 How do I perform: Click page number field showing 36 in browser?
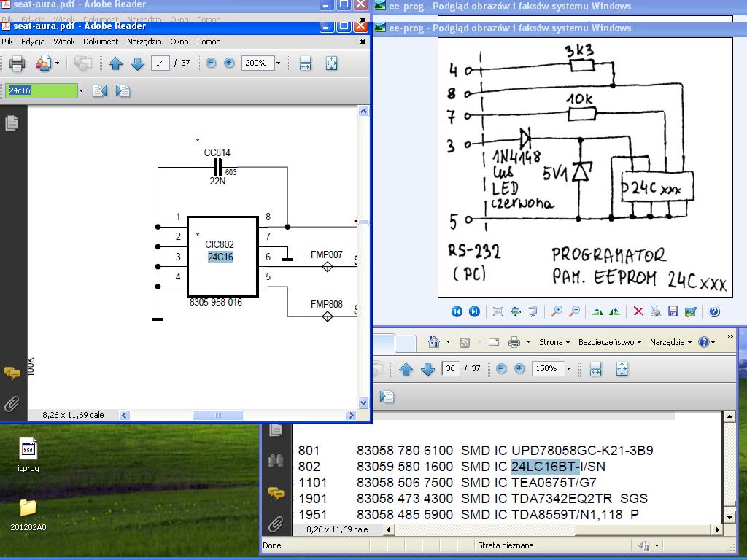coord(450,368)
